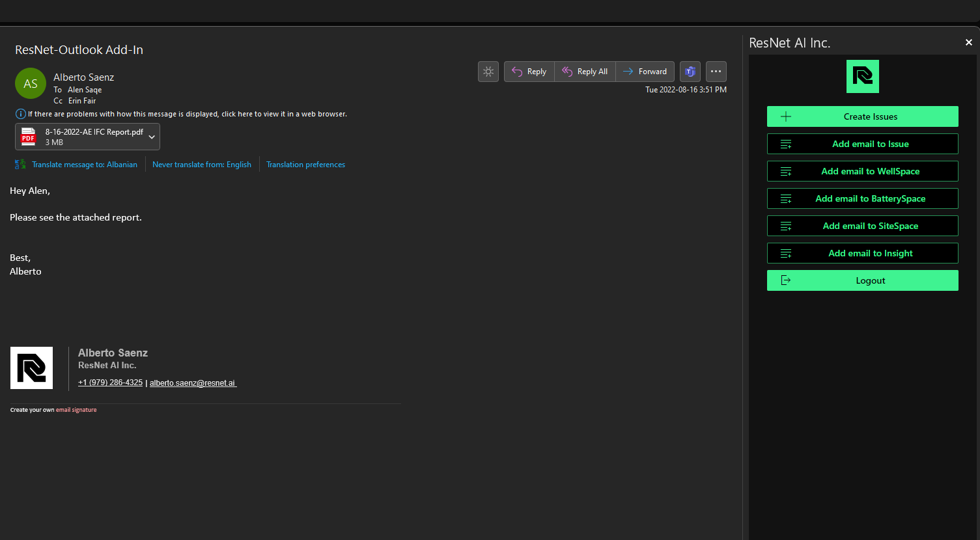
Task: Open Translation preferences
Action: coord(305,164)
